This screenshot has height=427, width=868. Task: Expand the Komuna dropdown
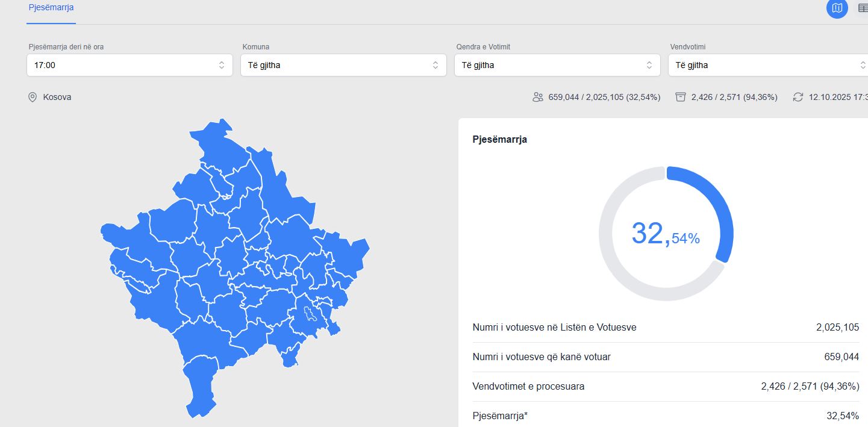(x=343, y=65)
